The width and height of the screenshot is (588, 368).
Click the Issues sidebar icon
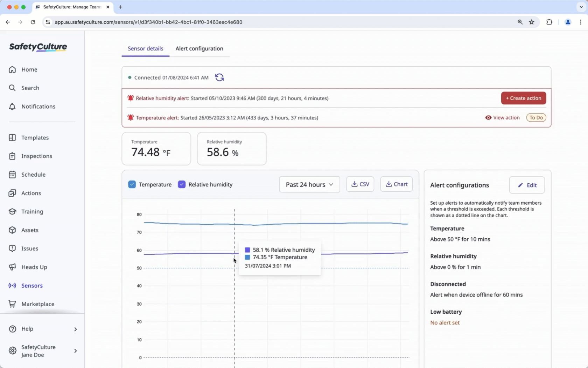click(x=12, y=248)
